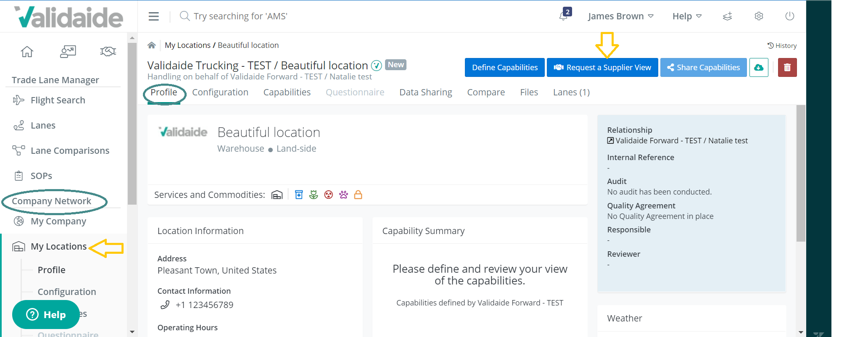Open My Company in sidebar
Viewport: 868px width, 337px height.
58,221
